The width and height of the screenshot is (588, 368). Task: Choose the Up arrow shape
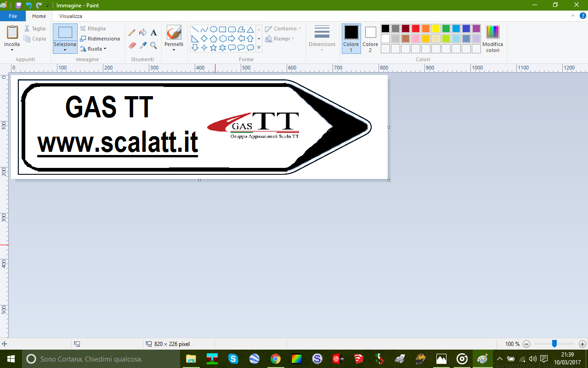click(250, 39)
